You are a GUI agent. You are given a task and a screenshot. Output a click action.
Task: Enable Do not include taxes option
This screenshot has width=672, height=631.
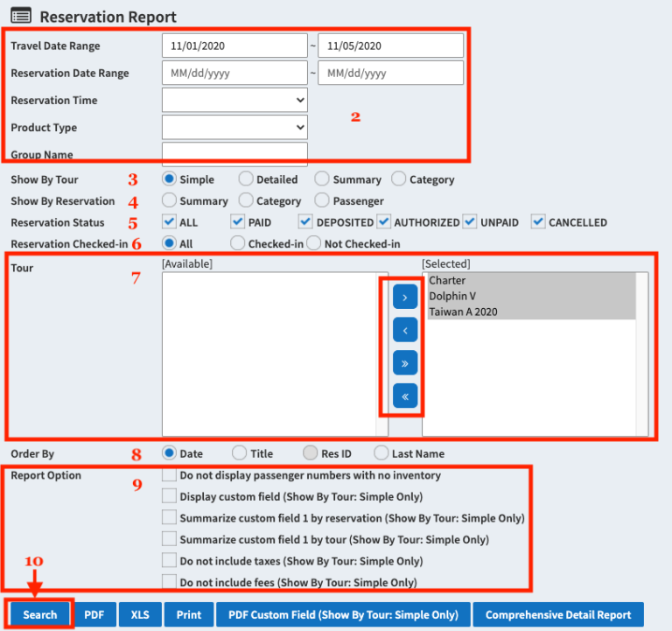[x=170, y=561]
